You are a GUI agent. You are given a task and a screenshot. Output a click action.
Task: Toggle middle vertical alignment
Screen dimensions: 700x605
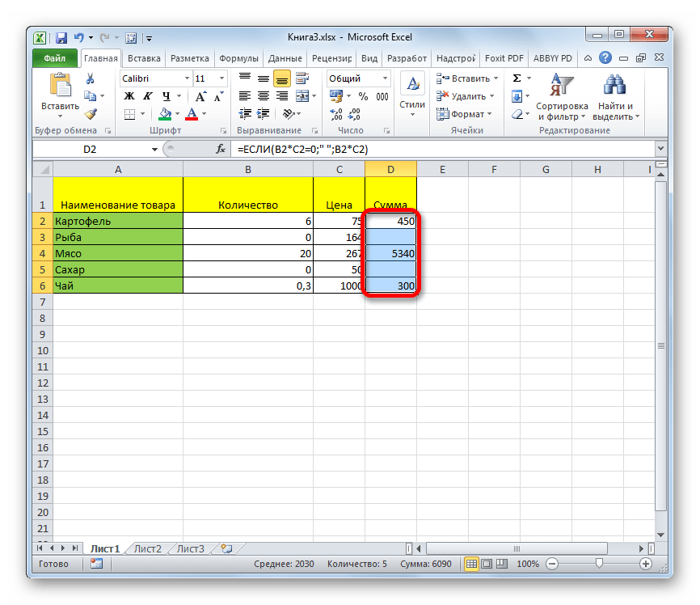[264, 78]
